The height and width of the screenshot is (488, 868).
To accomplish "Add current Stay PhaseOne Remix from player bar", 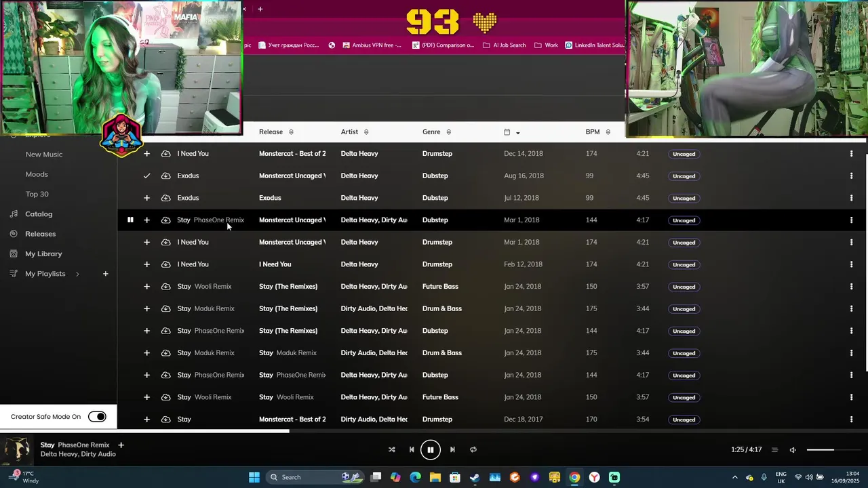I will pos(121,445).
